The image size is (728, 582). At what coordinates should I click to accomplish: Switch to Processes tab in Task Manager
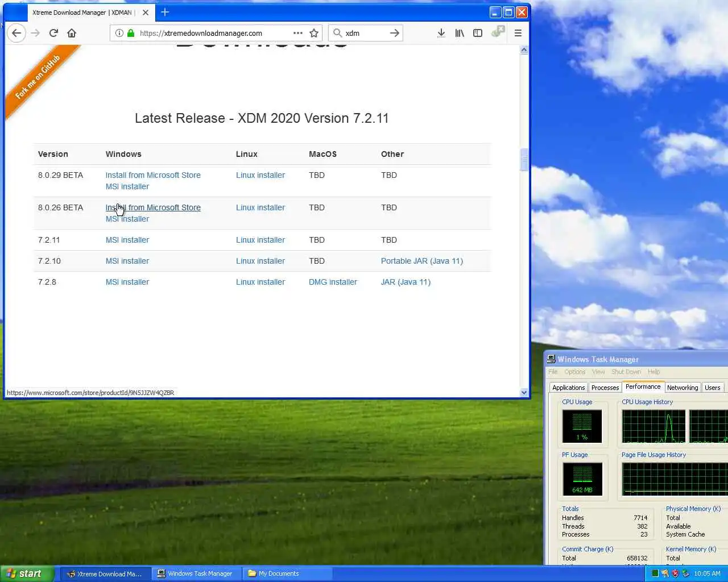point(605,388)
